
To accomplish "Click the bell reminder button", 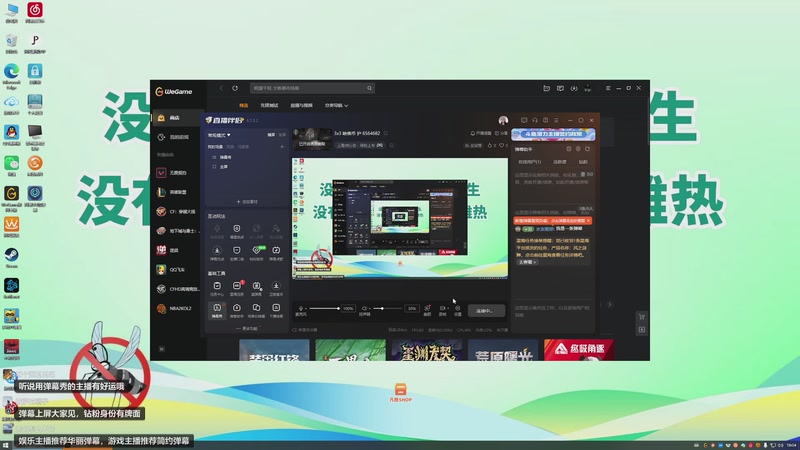I will point(481,134).
